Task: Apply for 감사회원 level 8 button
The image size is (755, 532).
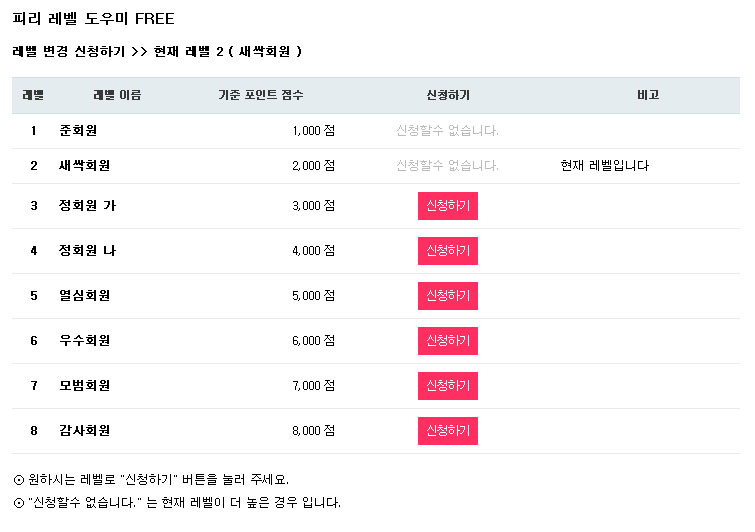Action: [x=447, y=431]
